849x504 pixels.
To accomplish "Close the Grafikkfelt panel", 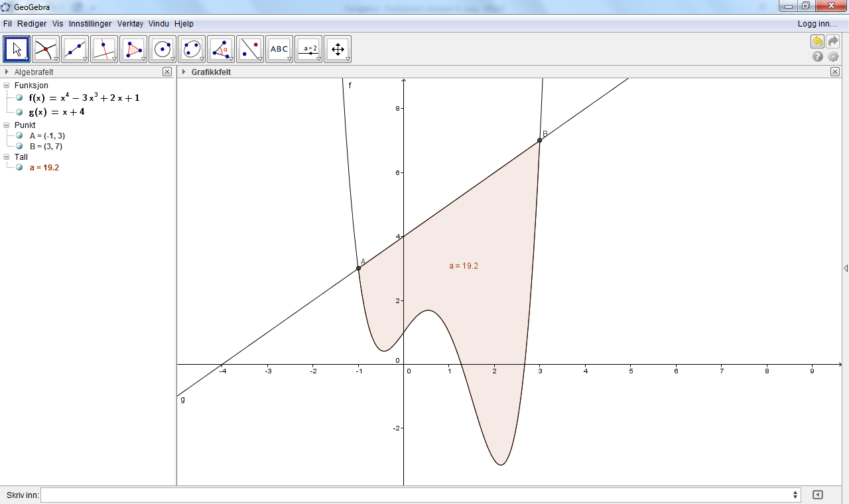I will (835, 72).
